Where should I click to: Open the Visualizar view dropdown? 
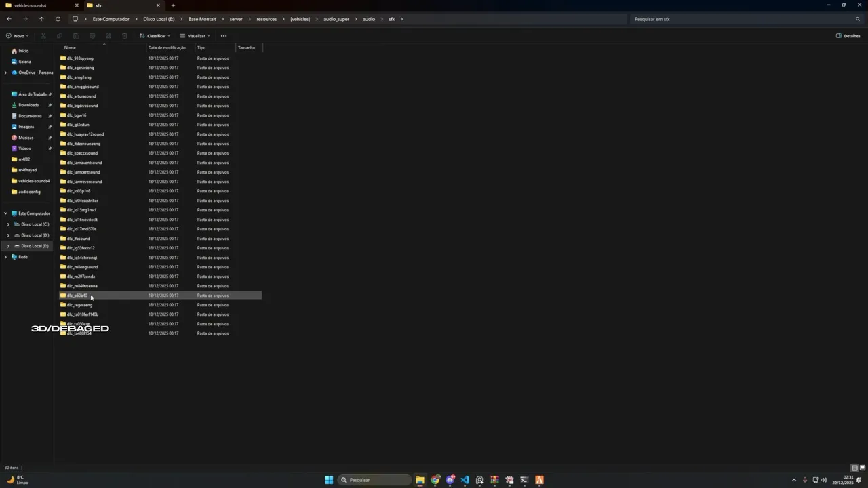click(x=195, y=36)
